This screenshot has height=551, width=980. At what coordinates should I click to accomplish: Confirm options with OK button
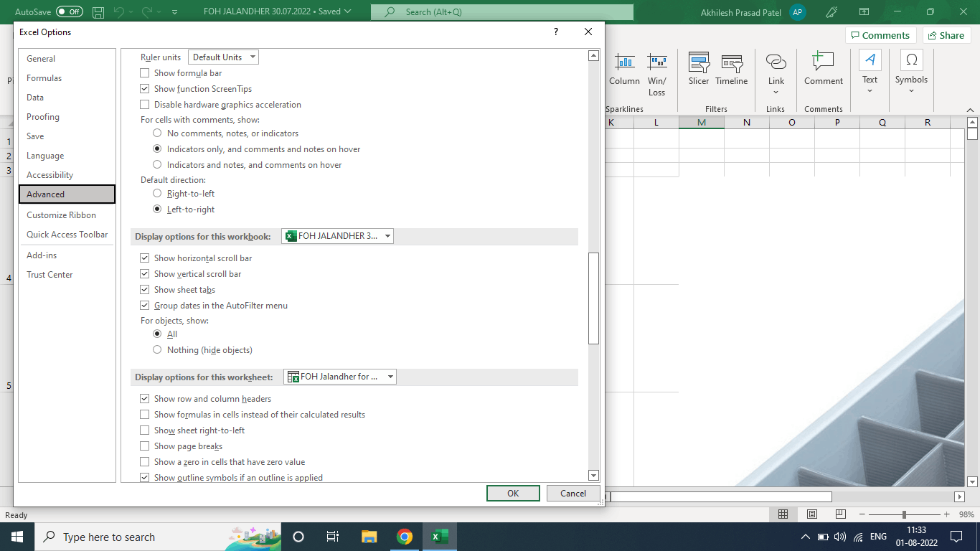point(513,494)
